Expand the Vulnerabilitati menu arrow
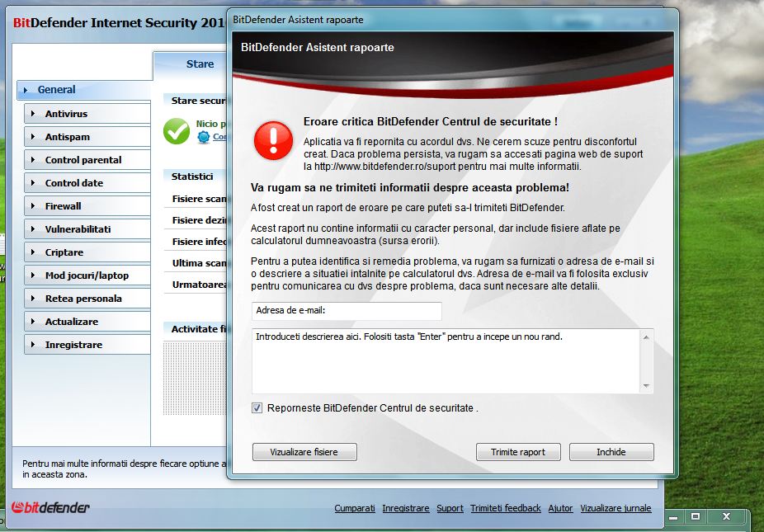 pyautogui.click(x=33, y=229)
